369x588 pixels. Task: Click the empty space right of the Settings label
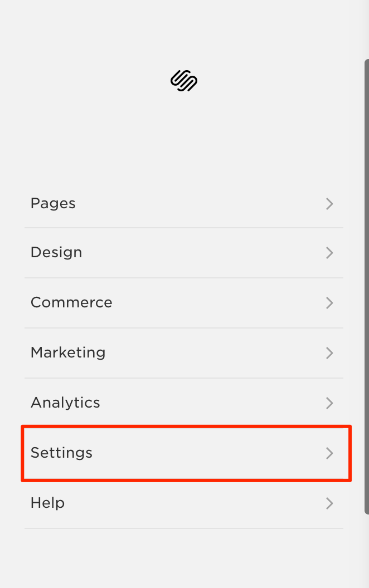click(208, 453)
